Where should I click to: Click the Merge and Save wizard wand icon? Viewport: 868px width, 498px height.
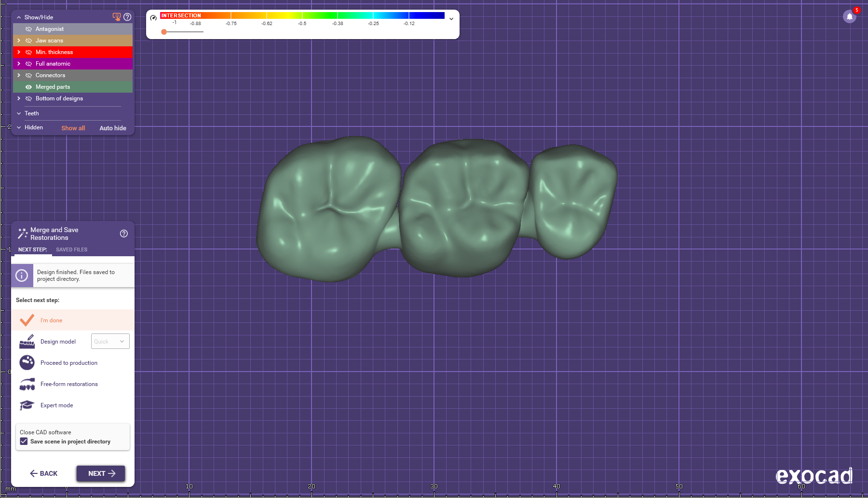[23, 234]
